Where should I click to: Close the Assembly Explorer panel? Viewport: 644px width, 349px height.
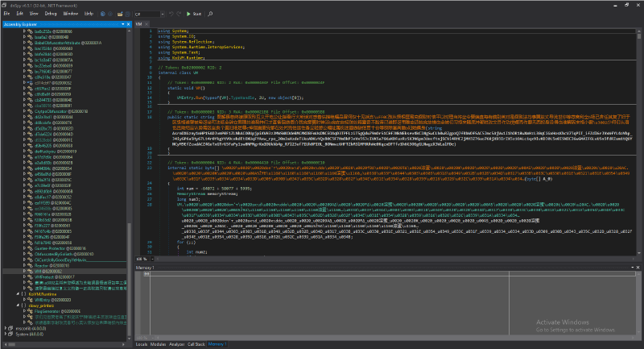(129, 25)
